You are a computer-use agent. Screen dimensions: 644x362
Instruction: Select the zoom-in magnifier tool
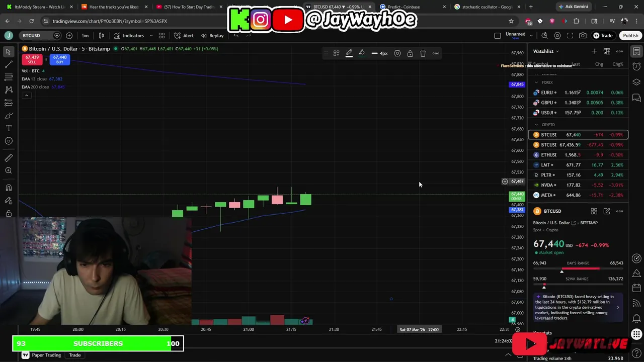tap(9, 171)
